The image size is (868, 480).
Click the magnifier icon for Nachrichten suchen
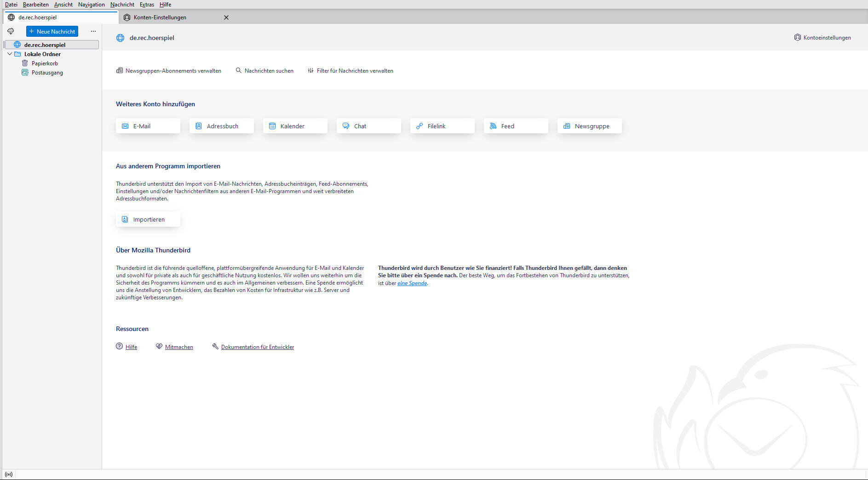tap(238, 71)
